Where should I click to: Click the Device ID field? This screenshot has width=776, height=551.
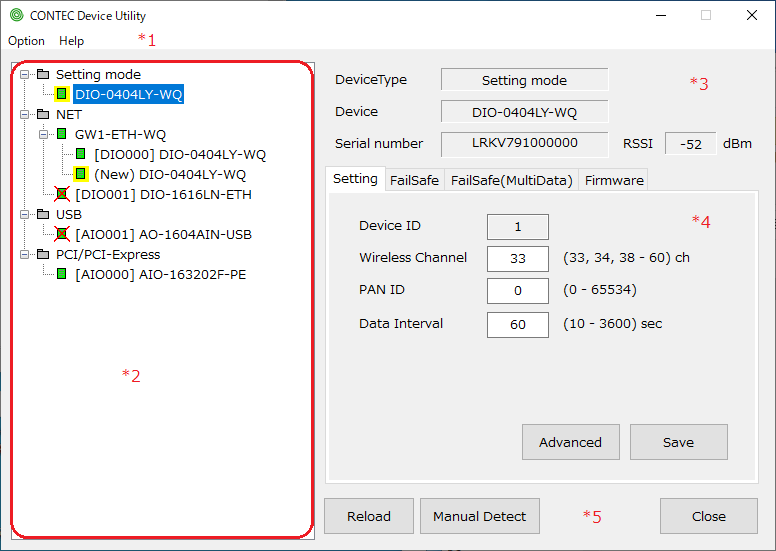point(518,227)
